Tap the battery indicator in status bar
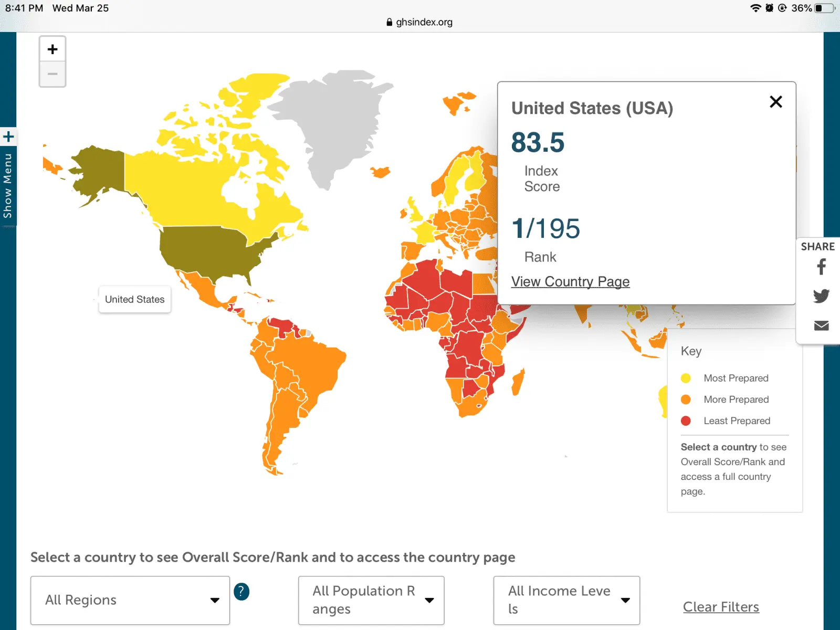 (825, 8)
